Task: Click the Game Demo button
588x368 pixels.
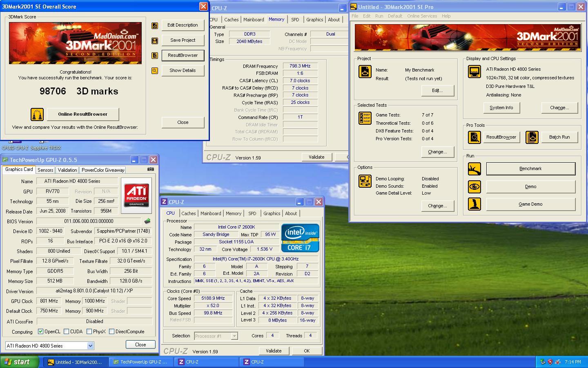Action: (530, 204)
